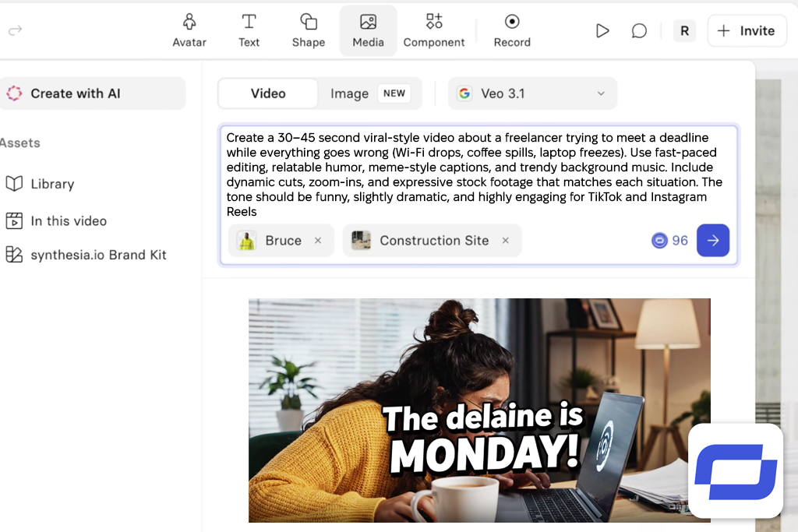Open the R user avatar
This screenshot has width=798, height=532.
(684, 31)
